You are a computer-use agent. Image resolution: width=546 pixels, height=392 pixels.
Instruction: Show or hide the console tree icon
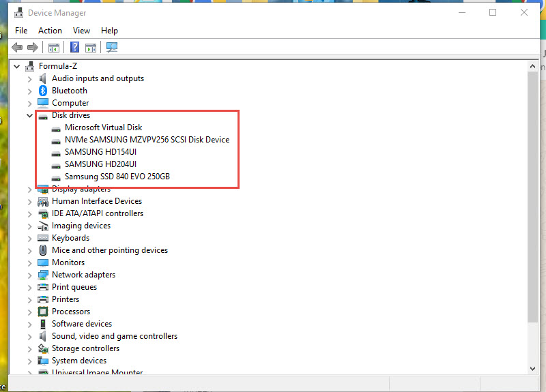pos(54,48)
